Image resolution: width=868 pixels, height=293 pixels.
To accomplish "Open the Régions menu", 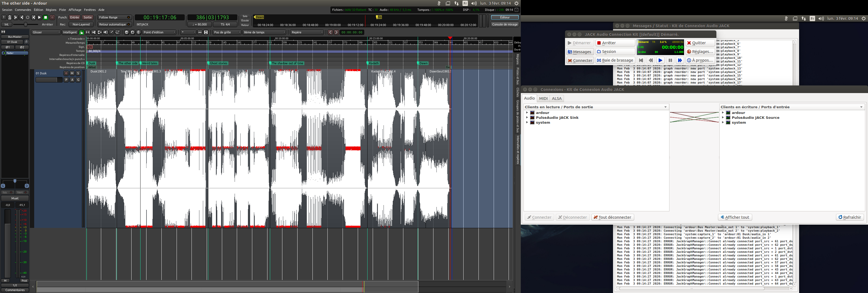I will [x=51, y=10].
